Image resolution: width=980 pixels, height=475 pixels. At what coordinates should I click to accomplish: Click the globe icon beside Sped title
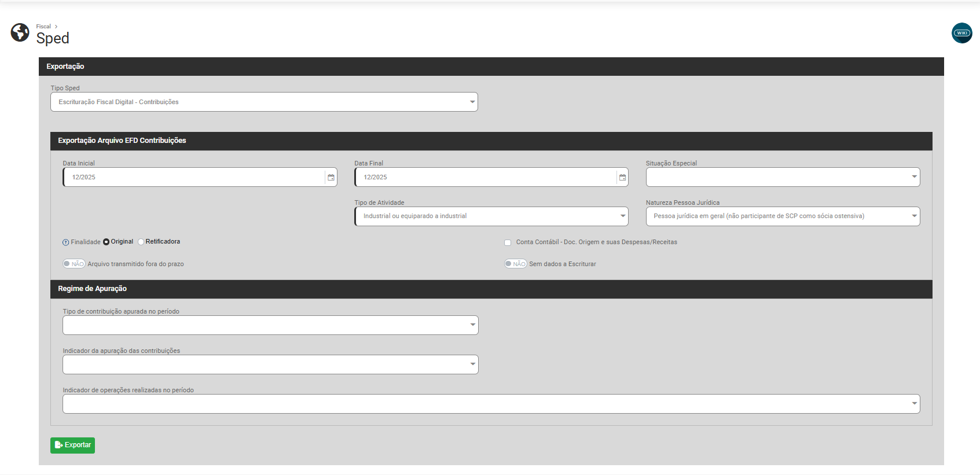[x=20, y=32]
